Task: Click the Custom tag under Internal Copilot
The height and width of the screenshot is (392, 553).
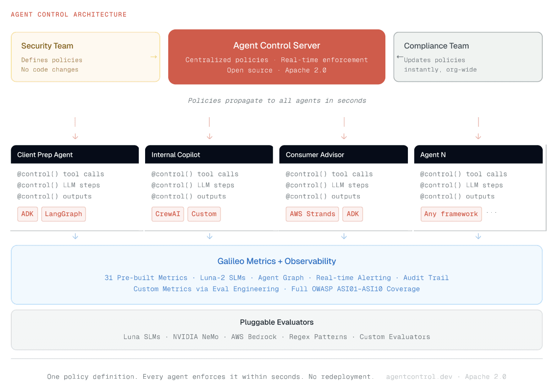Action: pyautogui.click(x=204, y=214)
